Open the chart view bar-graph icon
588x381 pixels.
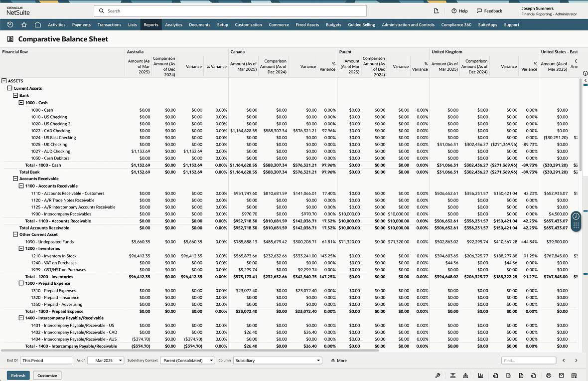(480, 376)
